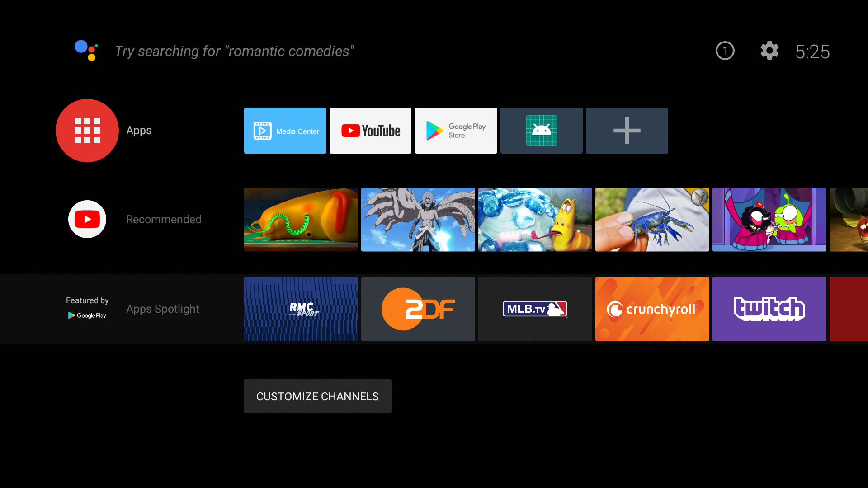Select the Apps Spotlight section

pyautogui.click(x=163, y=309)
